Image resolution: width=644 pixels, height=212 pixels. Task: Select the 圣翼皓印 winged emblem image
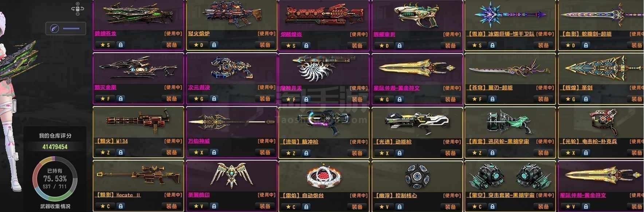tap(231, 176)
